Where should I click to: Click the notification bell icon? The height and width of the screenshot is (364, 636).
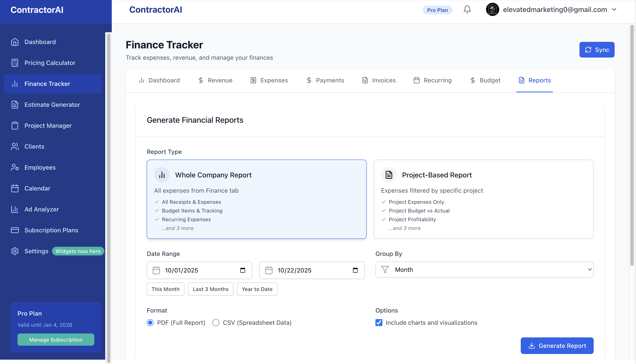click(467, 10)
